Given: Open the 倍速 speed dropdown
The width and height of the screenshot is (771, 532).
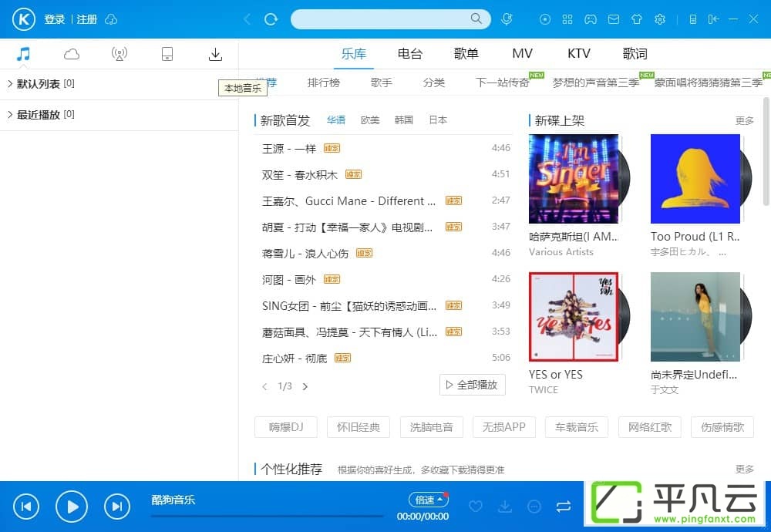Looking at the screenshot, I should (428, 500).
